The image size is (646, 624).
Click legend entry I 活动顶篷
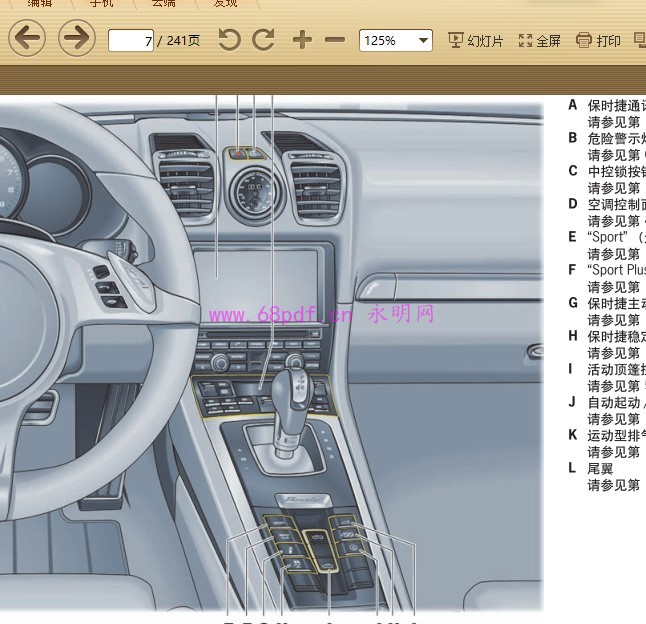coord(607,369)
